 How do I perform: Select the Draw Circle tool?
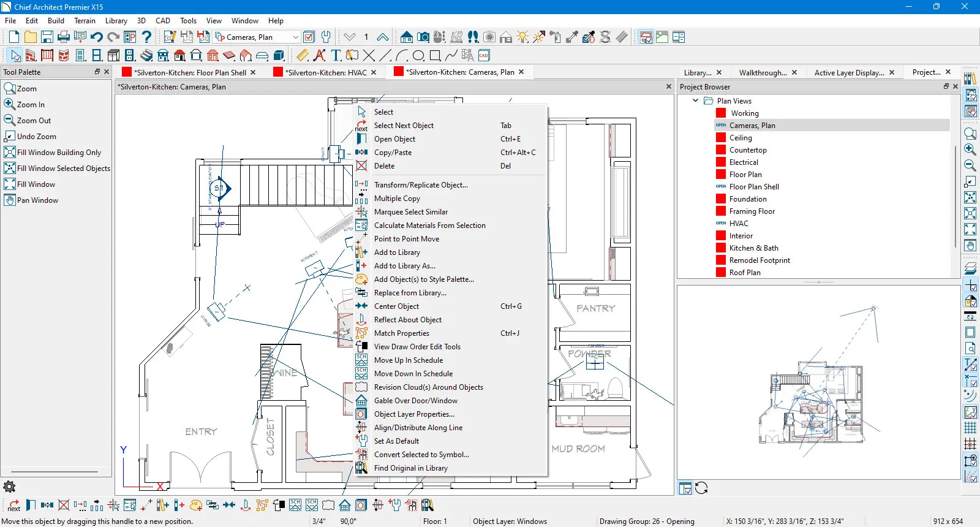(418, 56)
